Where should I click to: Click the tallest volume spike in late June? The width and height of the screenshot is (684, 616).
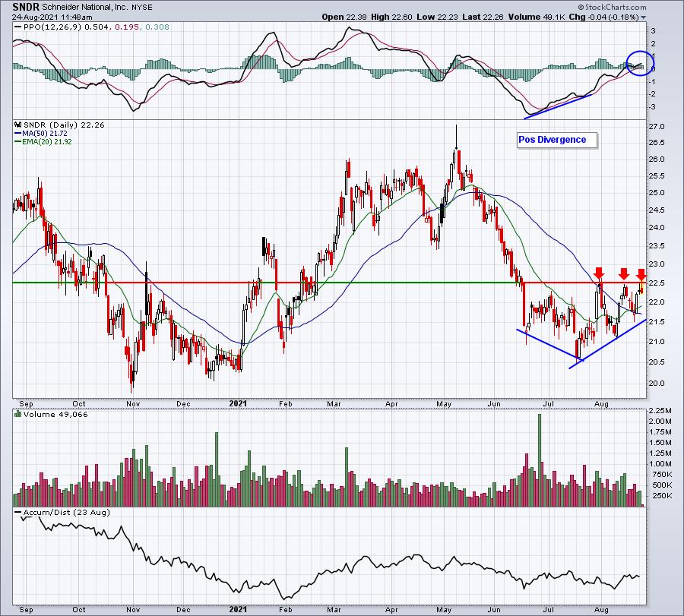coord(540,460)
